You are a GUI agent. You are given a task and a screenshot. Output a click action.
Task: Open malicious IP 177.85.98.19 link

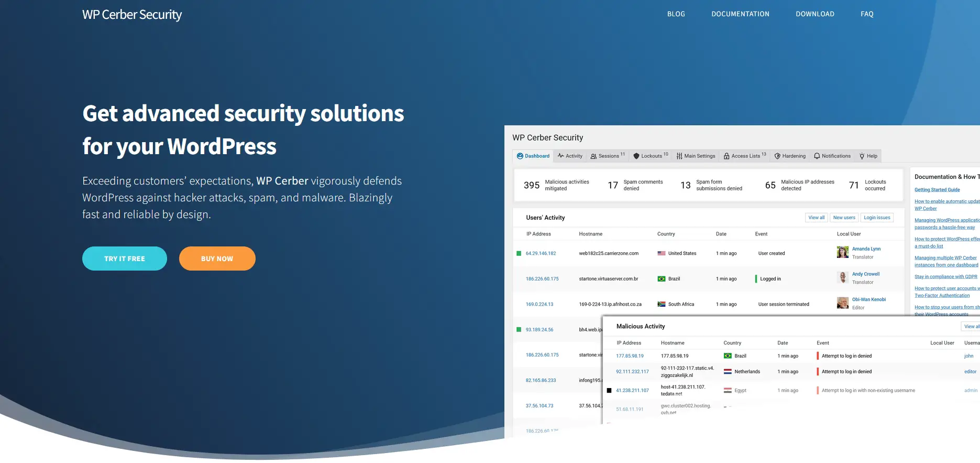630,356
